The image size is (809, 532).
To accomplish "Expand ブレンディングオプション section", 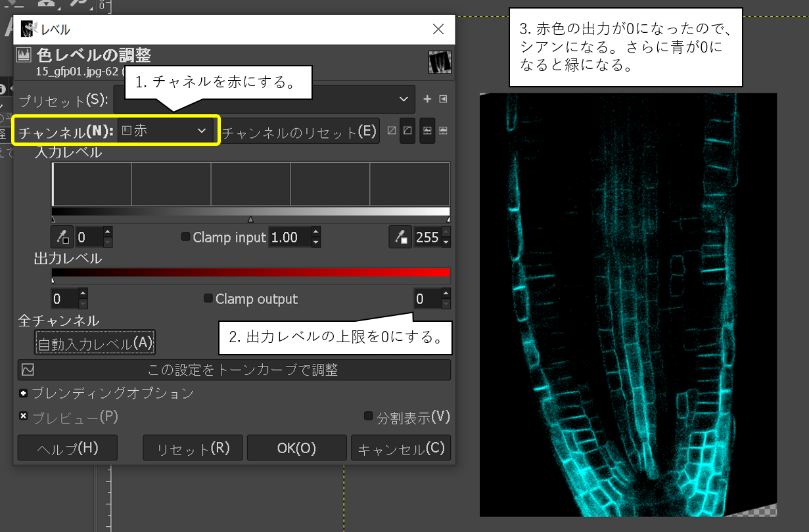I will (24, 393).
